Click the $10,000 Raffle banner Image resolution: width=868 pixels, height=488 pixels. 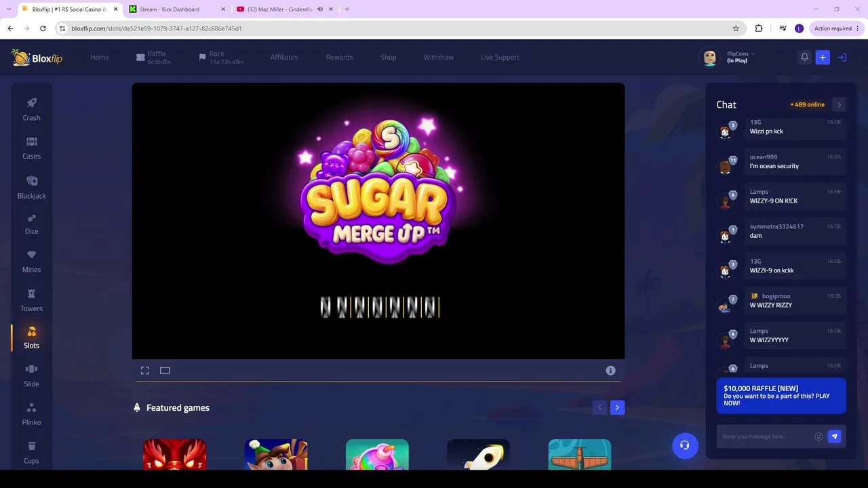point(781,396)
